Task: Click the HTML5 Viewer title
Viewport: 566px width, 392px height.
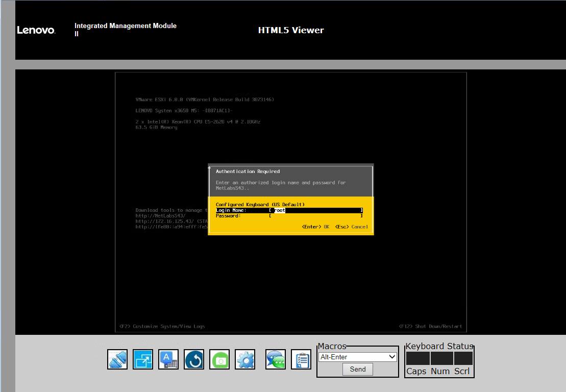Action: click(x=291, y=30)
